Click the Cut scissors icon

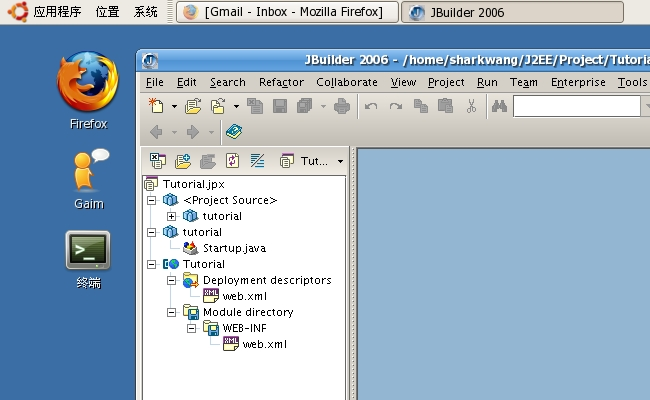pyautogui.click(x=471, y=106)
